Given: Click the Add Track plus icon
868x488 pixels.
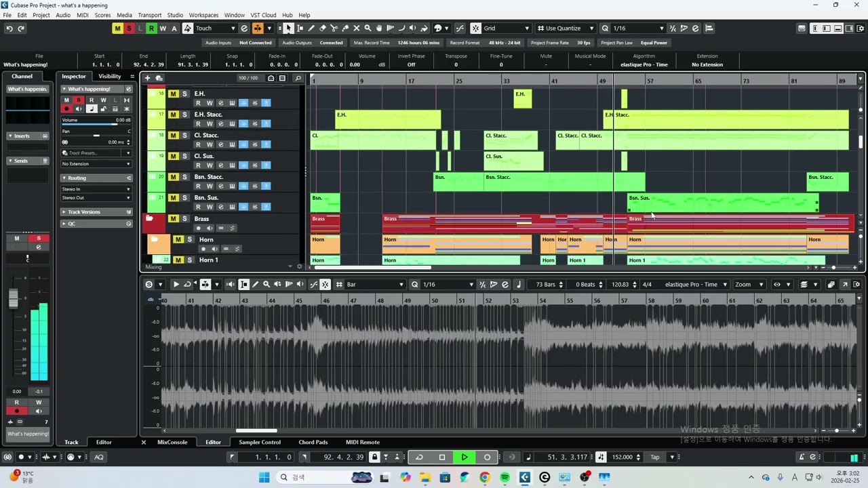Looking at the screenshot, I should (147, 78).
